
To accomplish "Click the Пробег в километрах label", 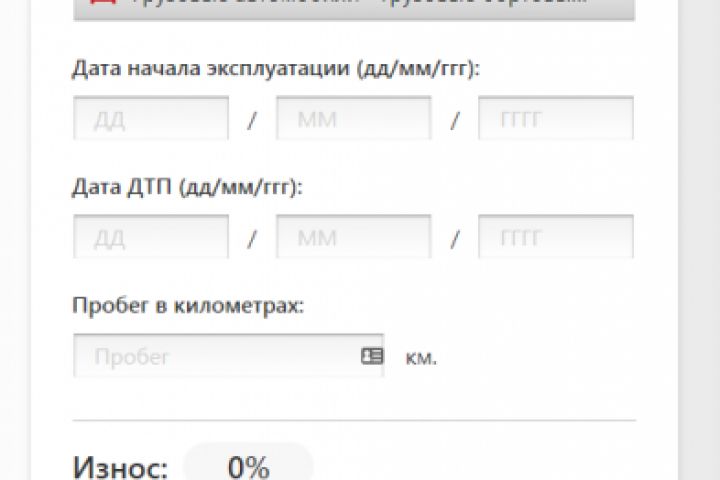I will [x=188, y=305].
